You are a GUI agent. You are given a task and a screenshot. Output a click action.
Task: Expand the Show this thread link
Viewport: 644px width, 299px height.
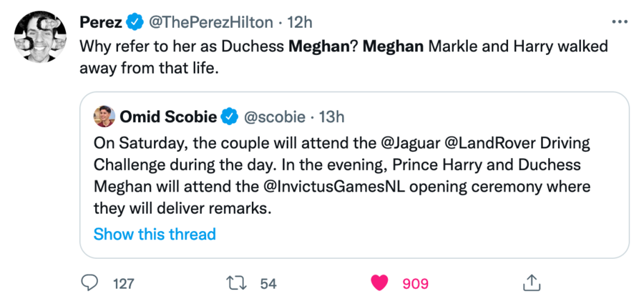click(155, 234)
